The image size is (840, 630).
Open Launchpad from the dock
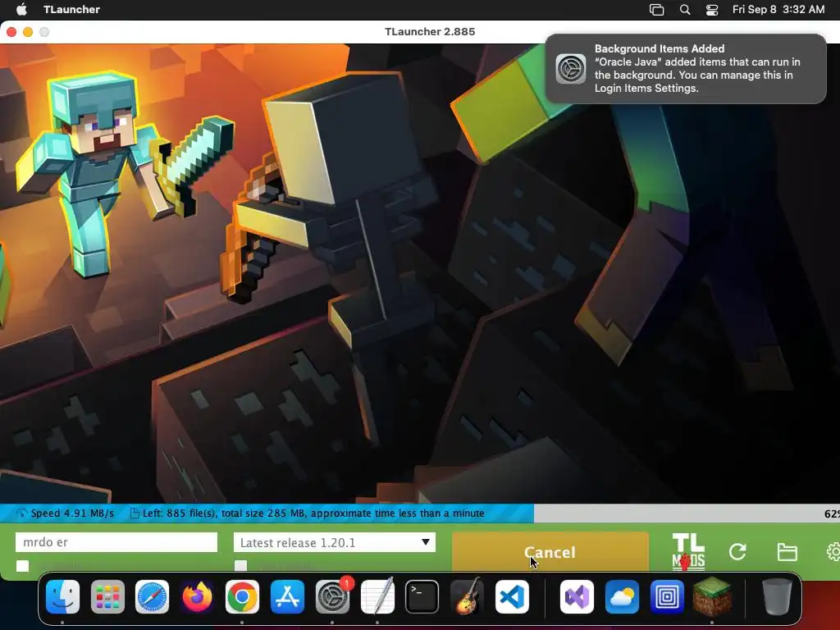pos(107,597)
